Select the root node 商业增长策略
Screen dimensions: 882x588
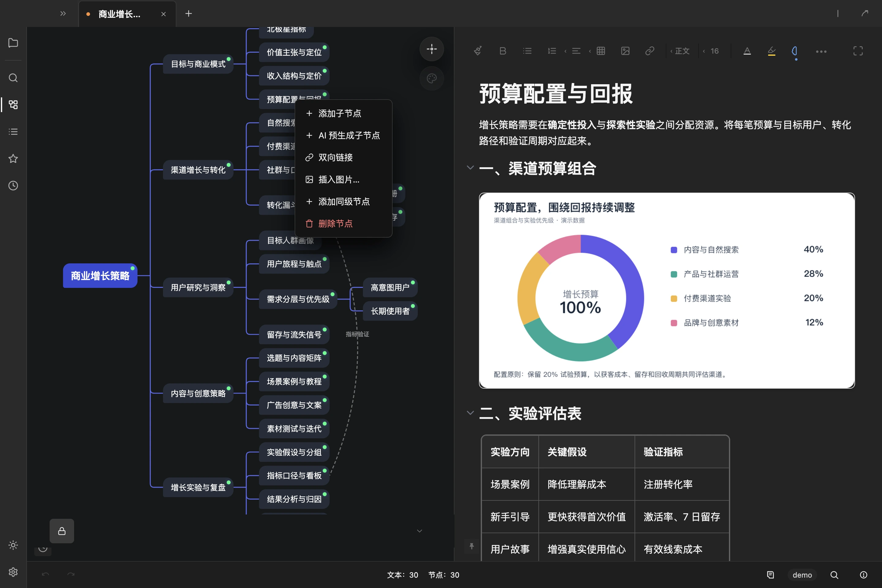[x=100, y=276]
